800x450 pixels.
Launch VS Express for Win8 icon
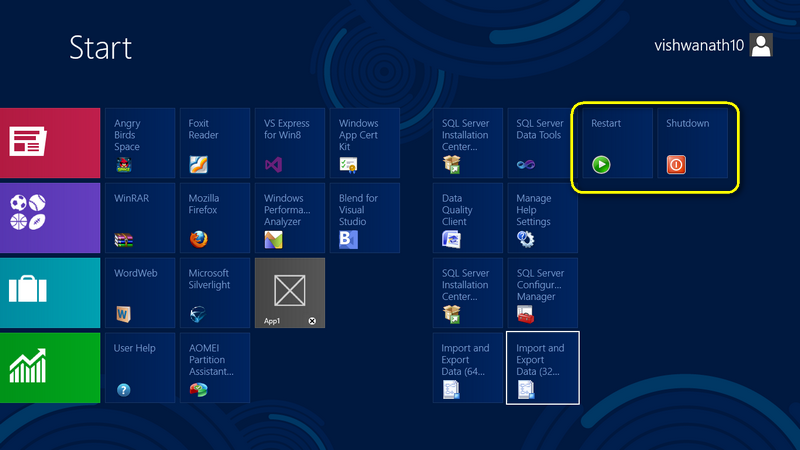click(x=273, y=164)
